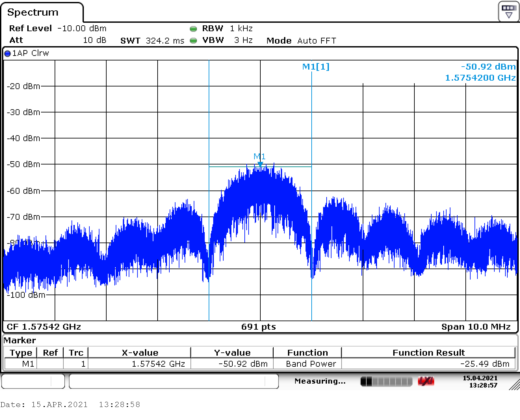Click the green VBW status indicator
The height and width of the screenshot is (420, 520).
tap(193, 41)
